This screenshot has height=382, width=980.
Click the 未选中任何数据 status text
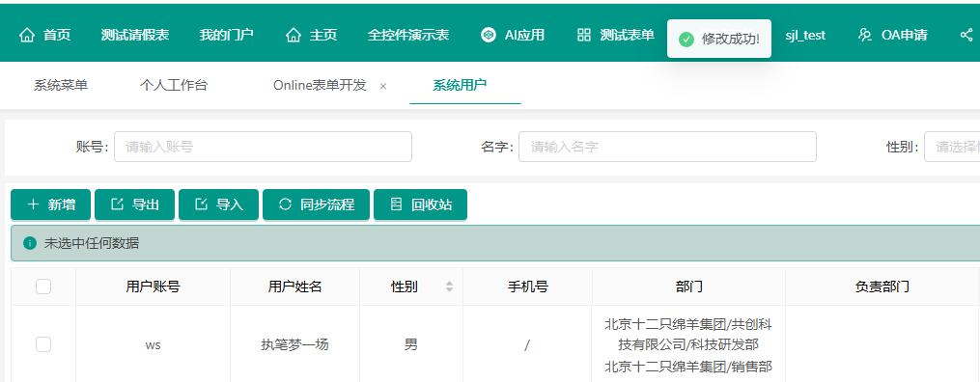click(92, 243)
